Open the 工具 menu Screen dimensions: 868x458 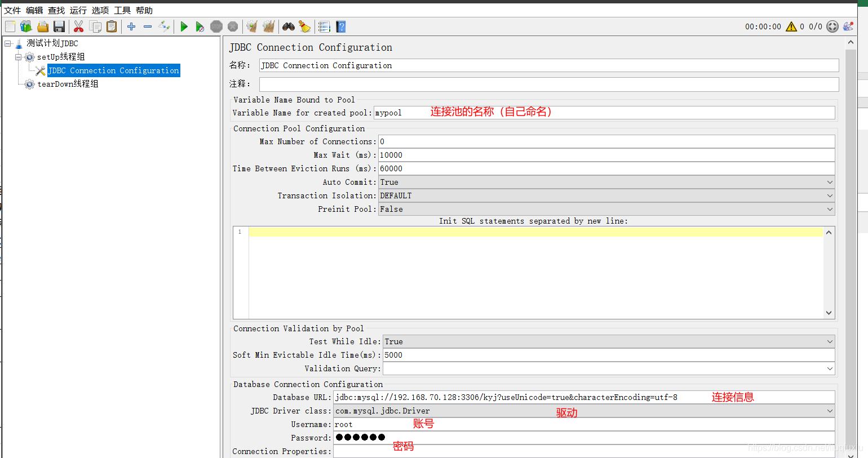pos(122,10)
